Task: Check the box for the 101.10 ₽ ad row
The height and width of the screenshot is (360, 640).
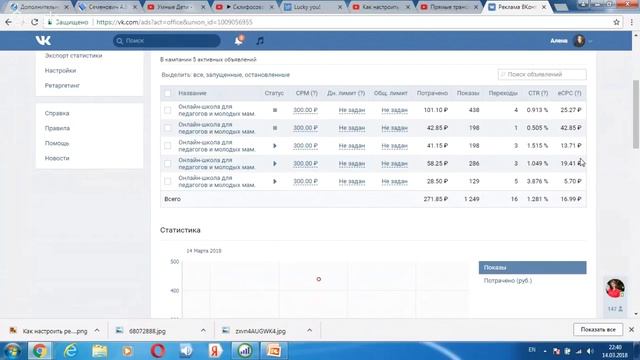Action: [x=167, y=110]
